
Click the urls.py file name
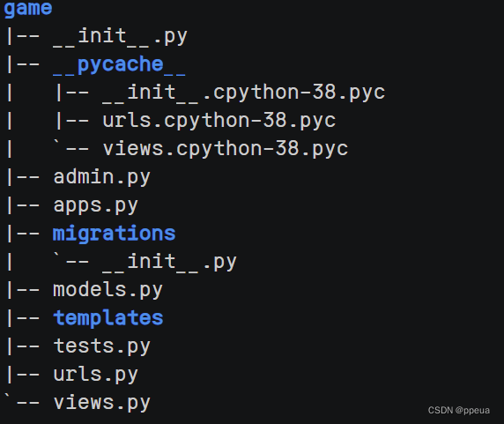tap(96, 376)
